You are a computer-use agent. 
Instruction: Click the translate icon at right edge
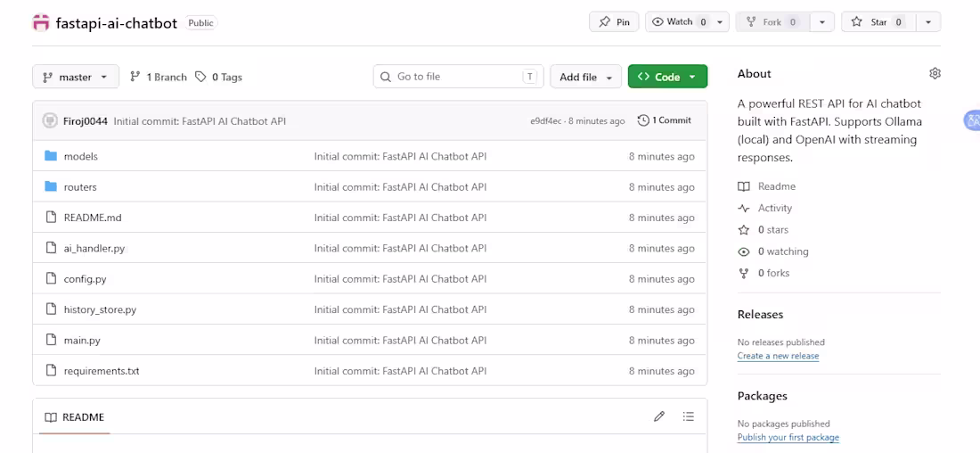(x=972, y=120)
